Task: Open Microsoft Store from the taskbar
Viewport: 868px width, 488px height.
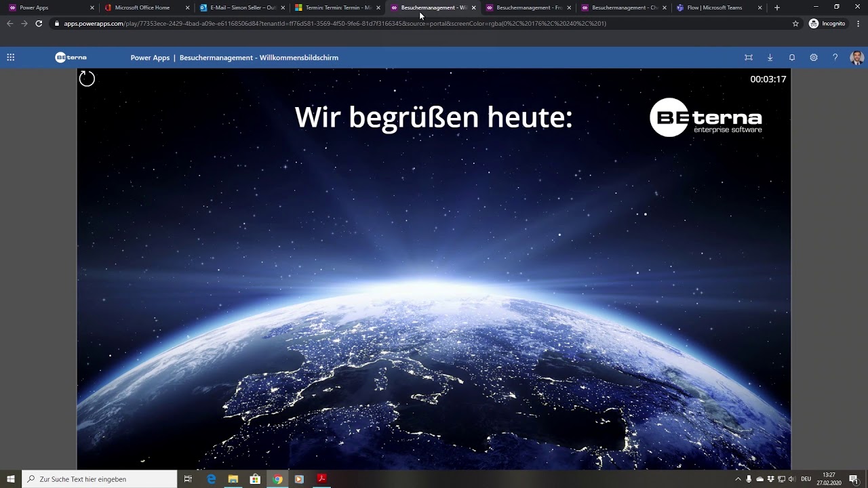Action: pos(255,479)
